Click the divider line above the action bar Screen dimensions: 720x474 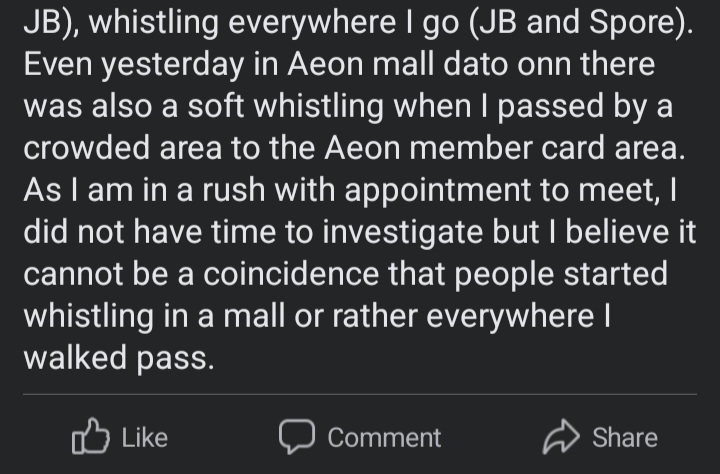click(x=360, y=394)
